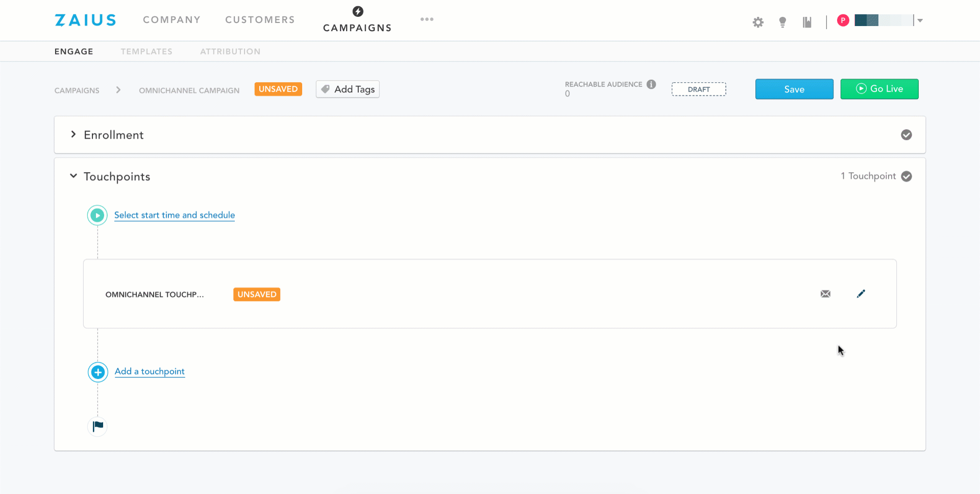Click the OMNICHANNEL TOUCHP... touchpoint title

[x=155, y=295]
